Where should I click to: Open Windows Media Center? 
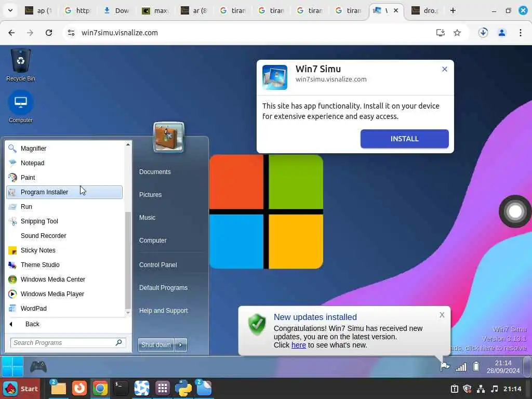click(64, 279)
